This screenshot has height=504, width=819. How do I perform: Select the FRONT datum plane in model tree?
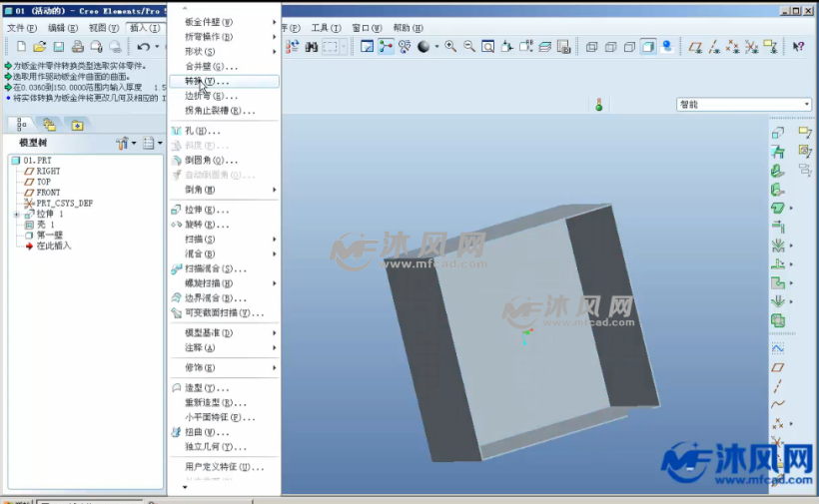(x=48, y=193)
